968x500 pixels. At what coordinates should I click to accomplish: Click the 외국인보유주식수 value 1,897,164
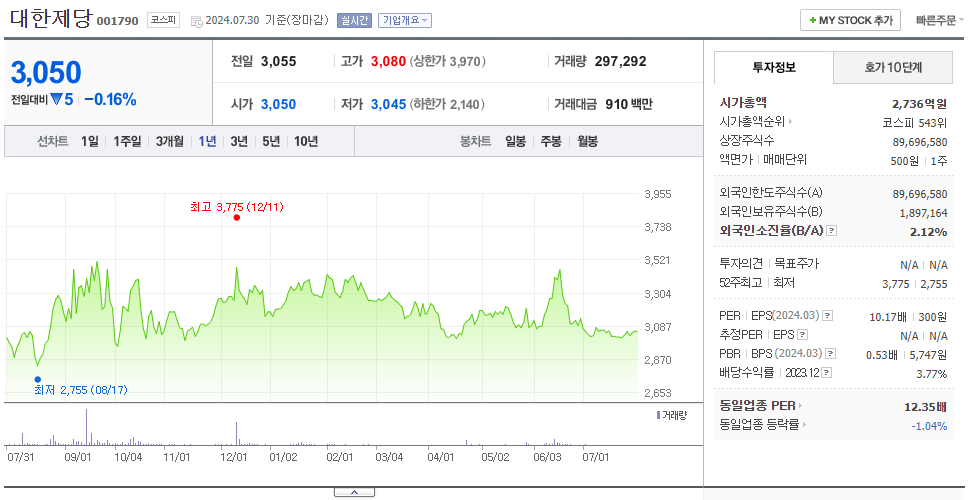pos(924,213)
